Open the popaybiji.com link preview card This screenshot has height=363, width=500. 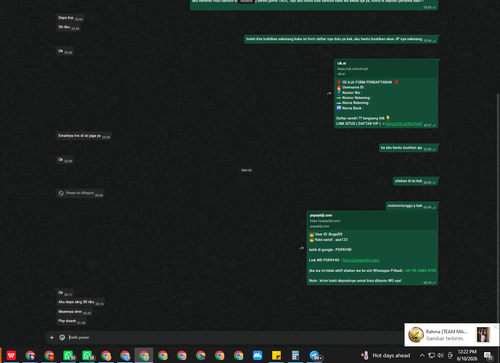point(372,220)
